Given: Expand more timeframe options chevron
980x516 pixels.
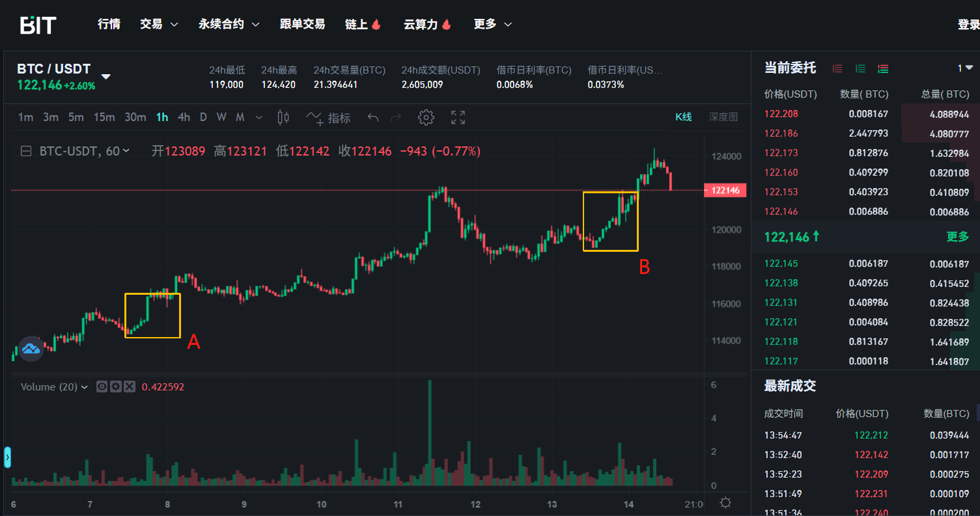Looking at the screenshot, I should click(x=259, y=118).
